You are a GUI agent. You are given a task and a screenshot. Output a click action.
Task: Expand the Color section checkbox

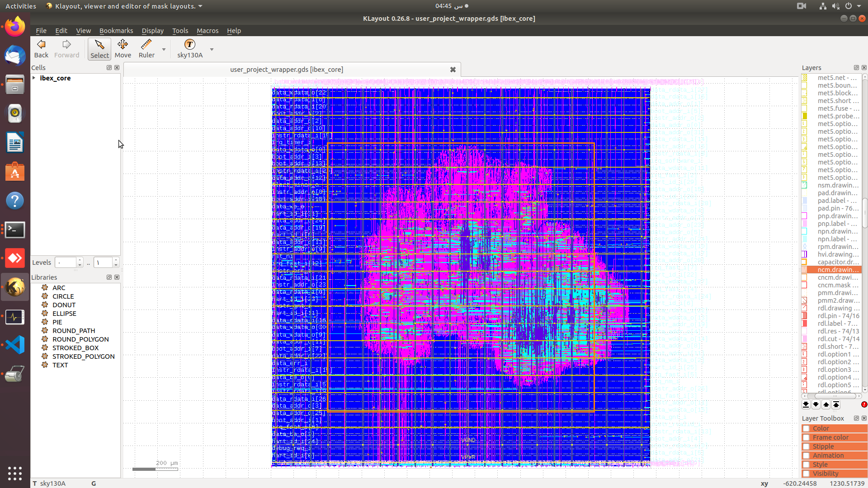(806, 428)
